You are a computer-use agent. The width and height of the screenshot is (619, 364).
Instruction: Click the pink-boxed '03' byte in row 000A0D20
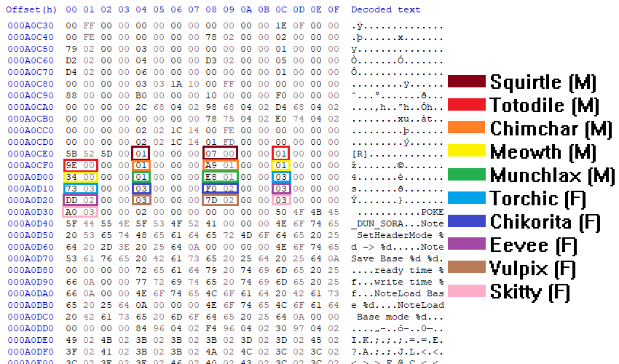(x=280, y=199)
